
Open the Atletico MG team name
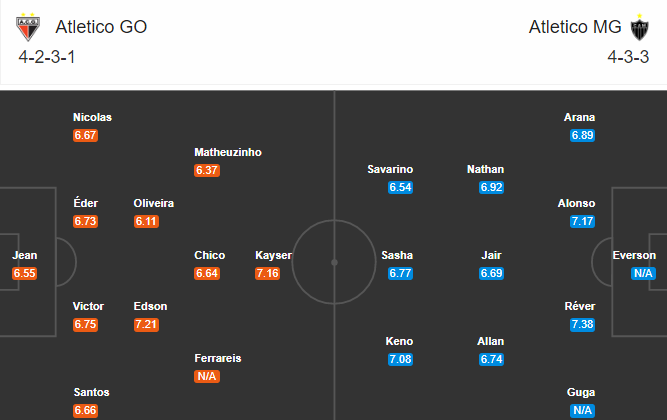click(575, 27)
